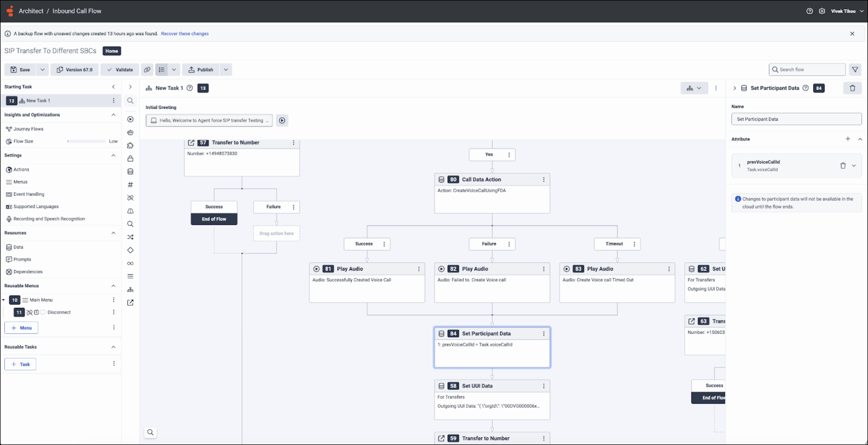
Task: Click the Search flow input
Action: [807, 70]
